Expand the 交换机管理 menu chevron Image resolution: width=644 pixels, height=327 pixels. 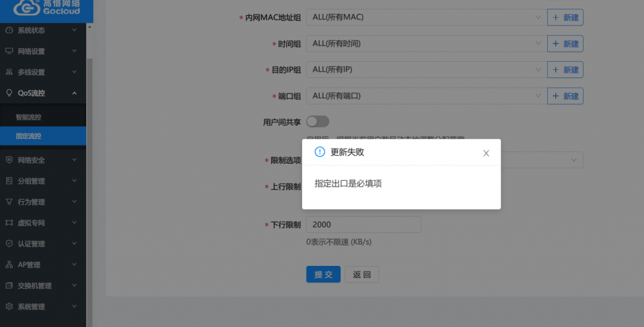coord(74,285)
